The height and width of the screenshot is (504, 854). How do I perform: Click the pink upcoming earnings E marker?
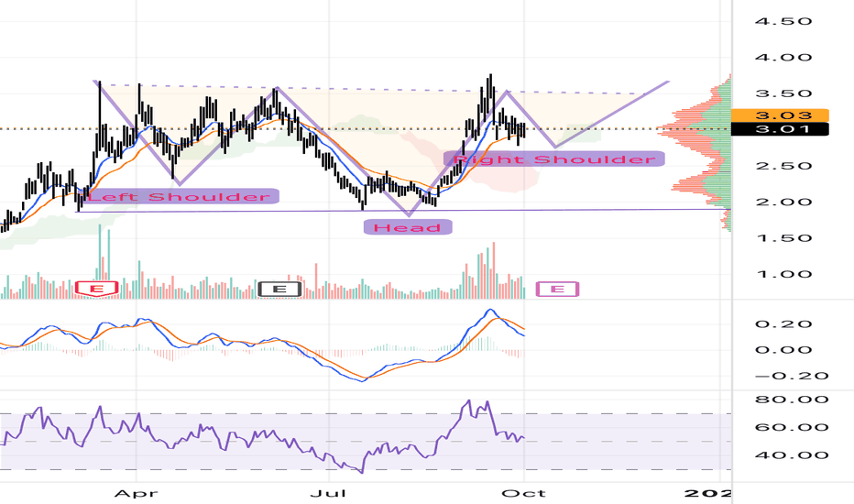[557, 289]
